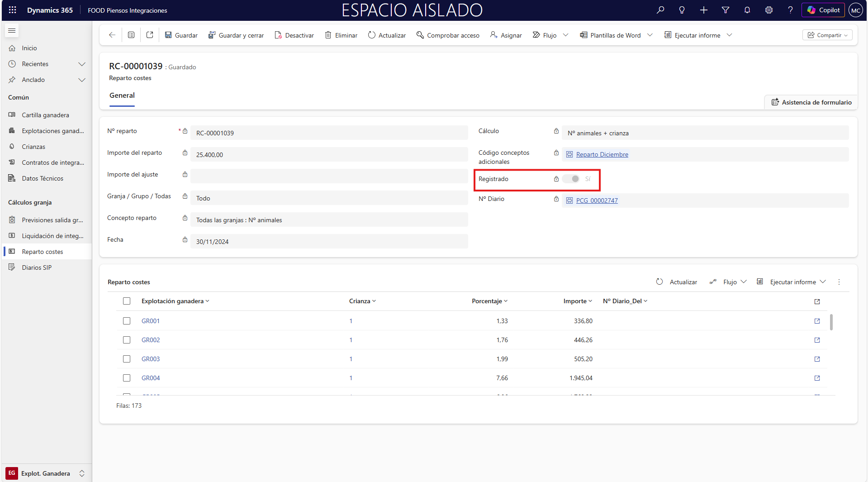Tick the select-all checkbox in grid header
The height and width of the screenshot is (482, 868).
point(127,301)
